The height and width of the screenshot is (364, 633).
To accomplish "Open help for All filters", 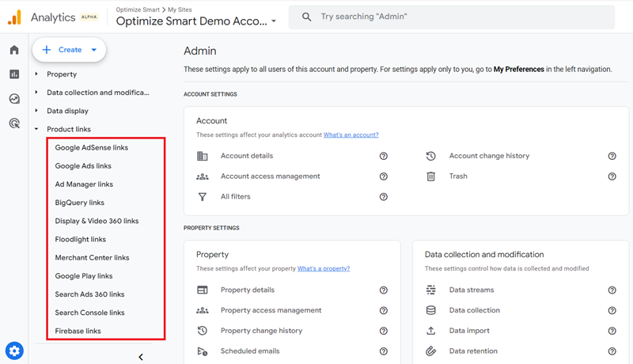I will [384, 196].
